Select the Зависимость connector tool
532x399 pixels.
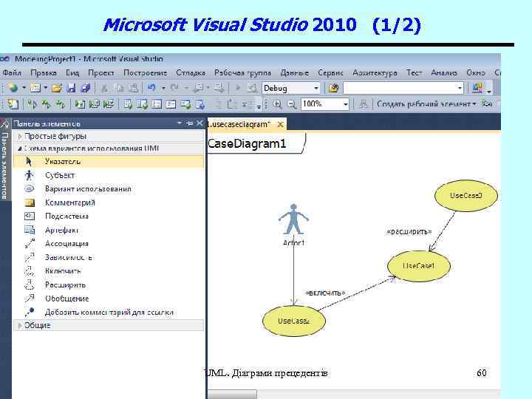[109, 257]
